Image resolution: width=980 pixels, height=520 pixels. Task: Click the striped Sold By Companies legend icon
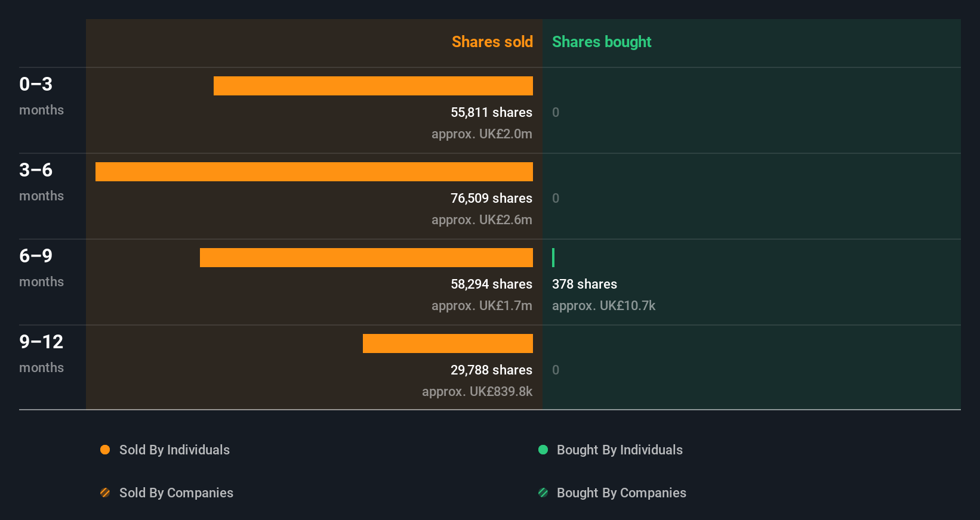pos(105,493)
